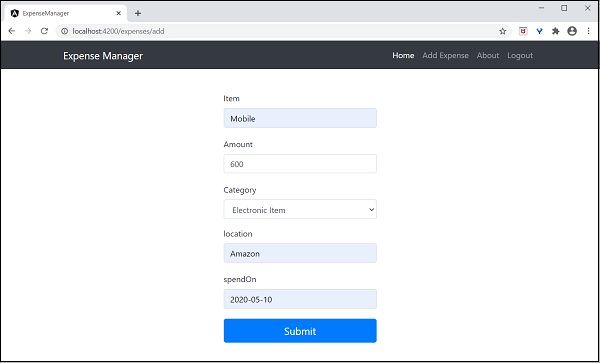Viewport: 600px width, 363px height.
Task: Focus the Item field containing Mobile
Action: click(x=300, y=118)
